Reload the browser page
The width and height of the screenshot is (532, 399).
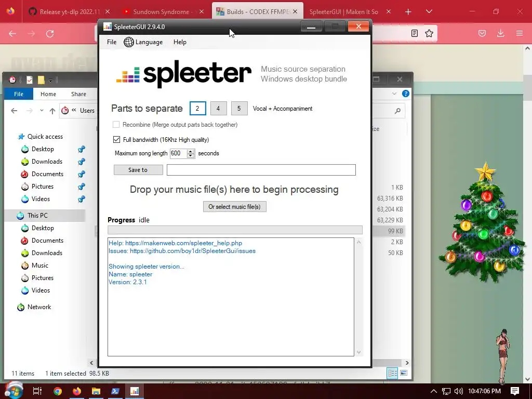click(x=50, y=34)
